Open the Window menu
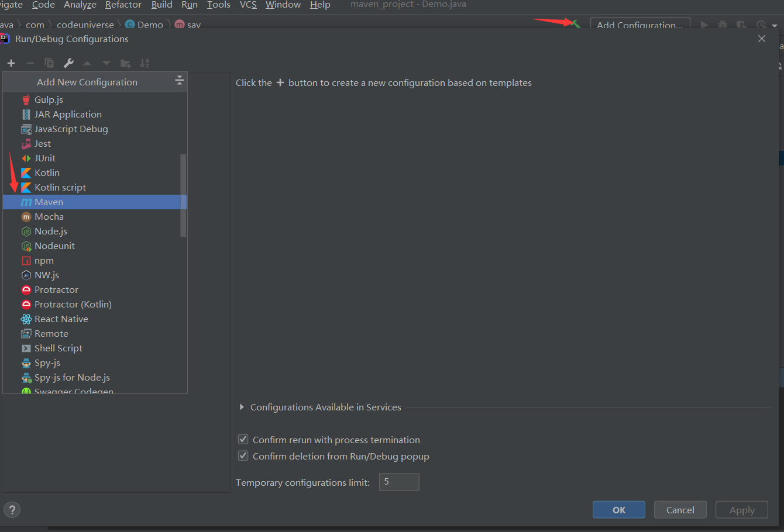784x532 pixels. 283,5
